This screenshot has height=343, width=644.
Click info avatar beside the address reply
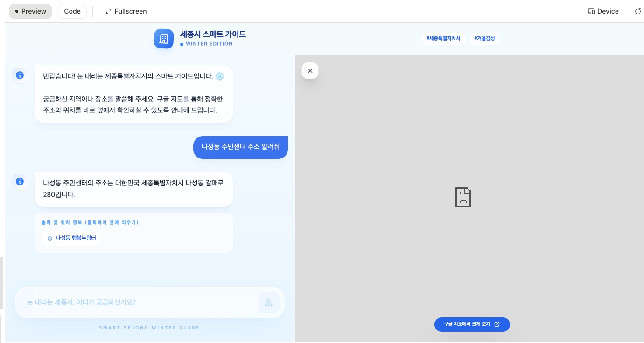pyautogui.click(x=20, y=182)
